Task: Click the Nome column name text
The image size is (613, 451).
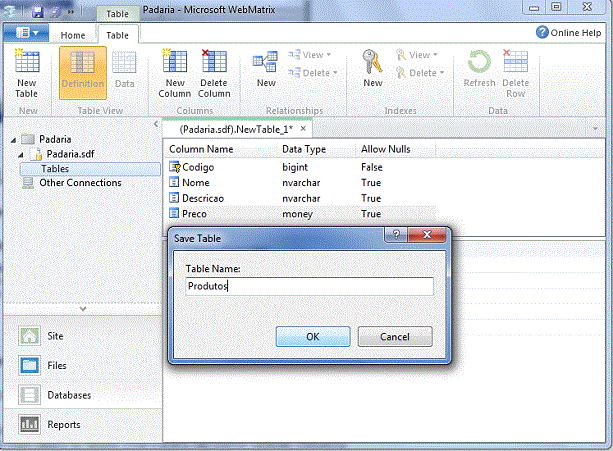Action: tap(195, 183)
